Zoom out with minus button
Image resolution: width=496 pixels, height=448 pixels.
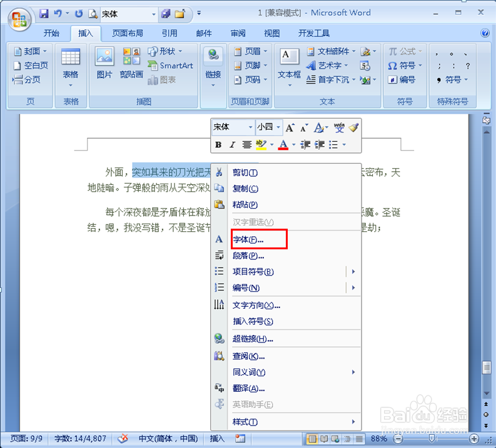tap(398, 439)
